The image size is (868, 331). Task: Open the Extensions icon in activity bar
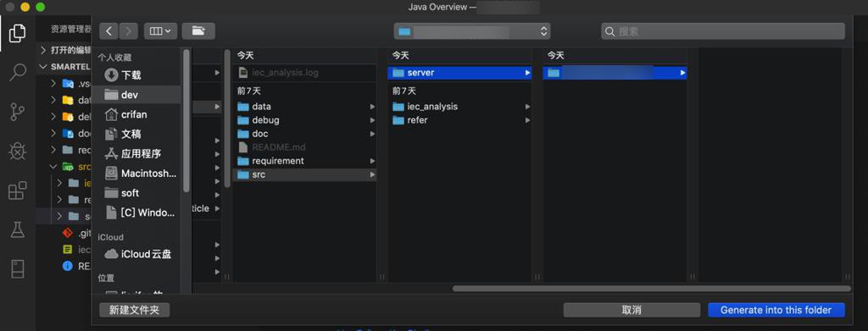[17, 190]
